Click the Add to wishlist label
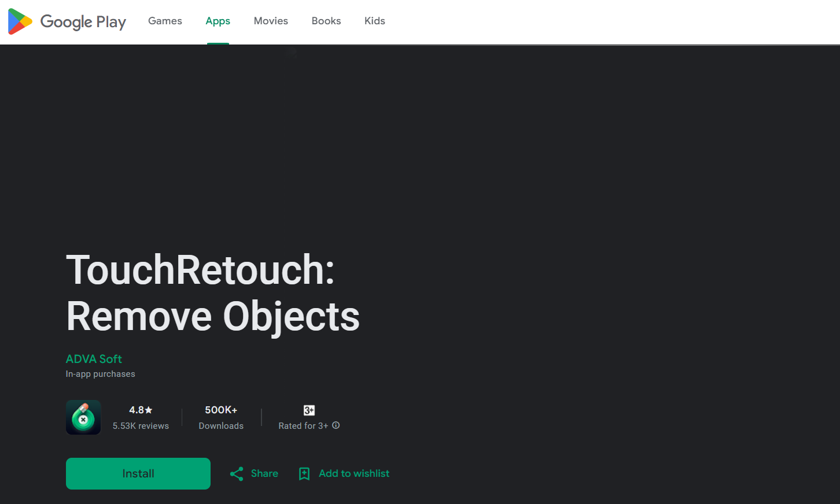This screenshot has height=504, width=840. tap(354, 473)
